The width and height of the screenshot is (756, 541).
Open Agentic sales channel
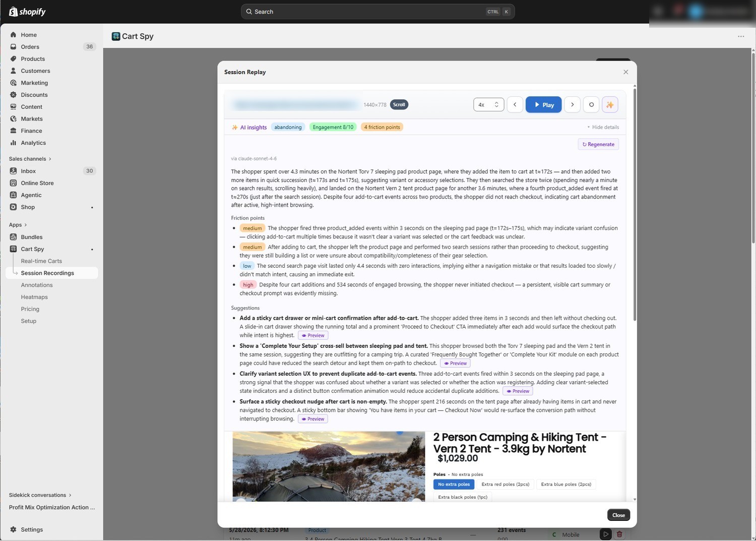tap(31, 195)
